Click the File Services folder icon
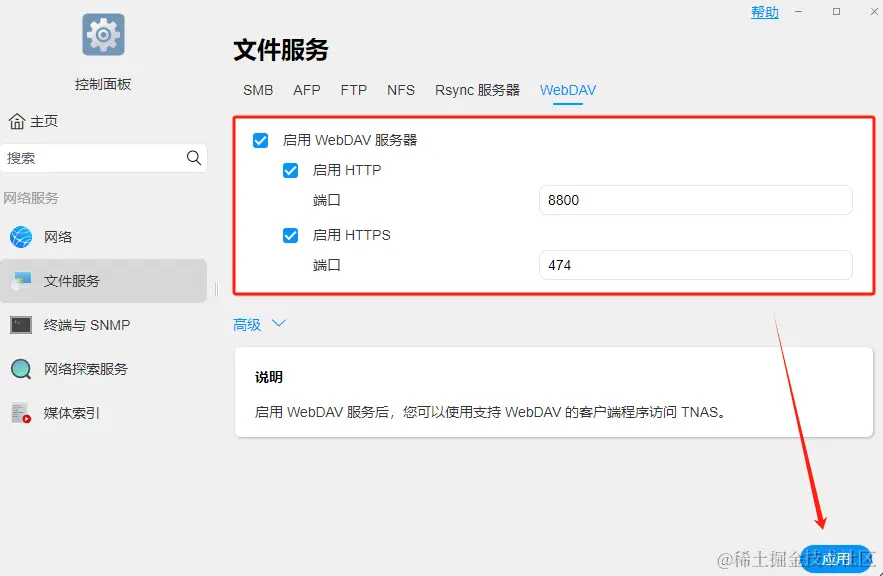This screenshot has height=576, width=883. coord(21,281)
